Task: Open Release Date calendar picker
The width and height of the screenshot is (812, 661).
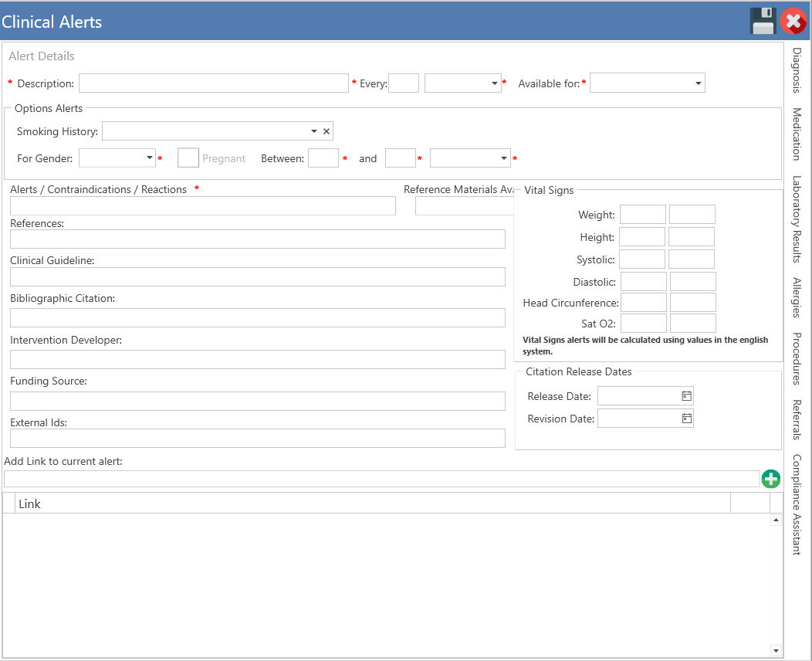Action: pos(687,396)
